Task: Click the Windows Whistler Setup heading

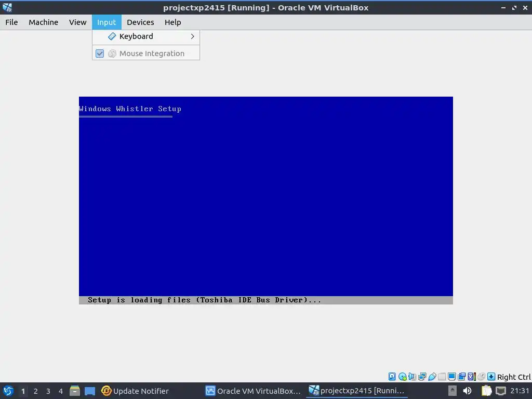Action: click(x=130, y=109)
